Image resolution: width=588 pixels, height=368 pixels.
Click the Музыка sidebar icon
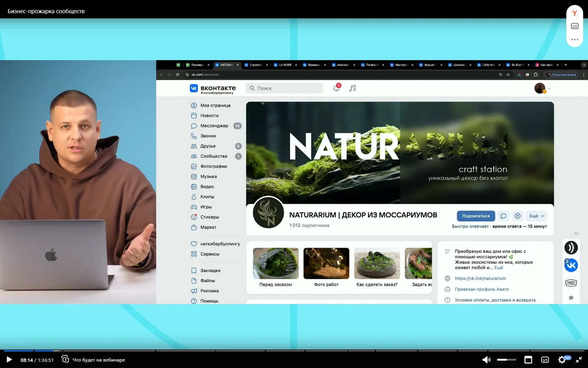(194, 177)
